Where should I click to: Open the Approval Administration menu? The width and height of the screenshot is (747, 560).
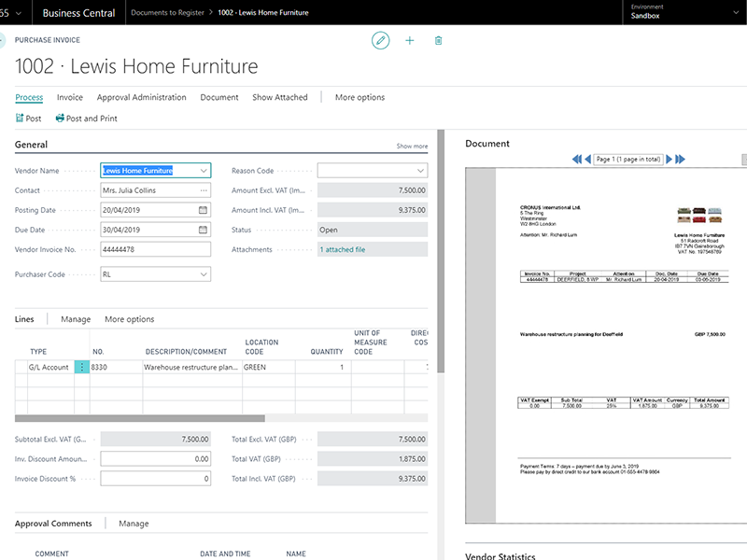coord(142,97)
